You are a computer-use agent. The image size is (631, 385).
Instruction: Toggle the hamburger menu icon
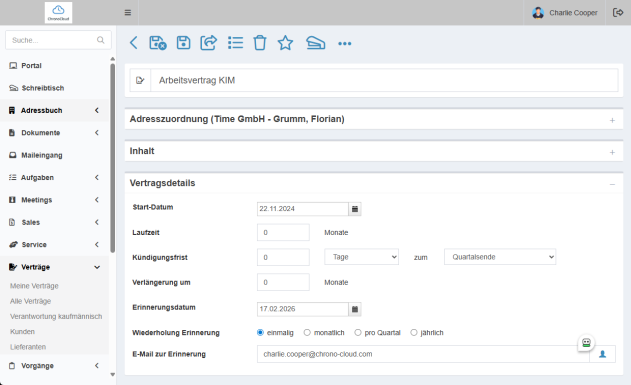coord(128,12)
